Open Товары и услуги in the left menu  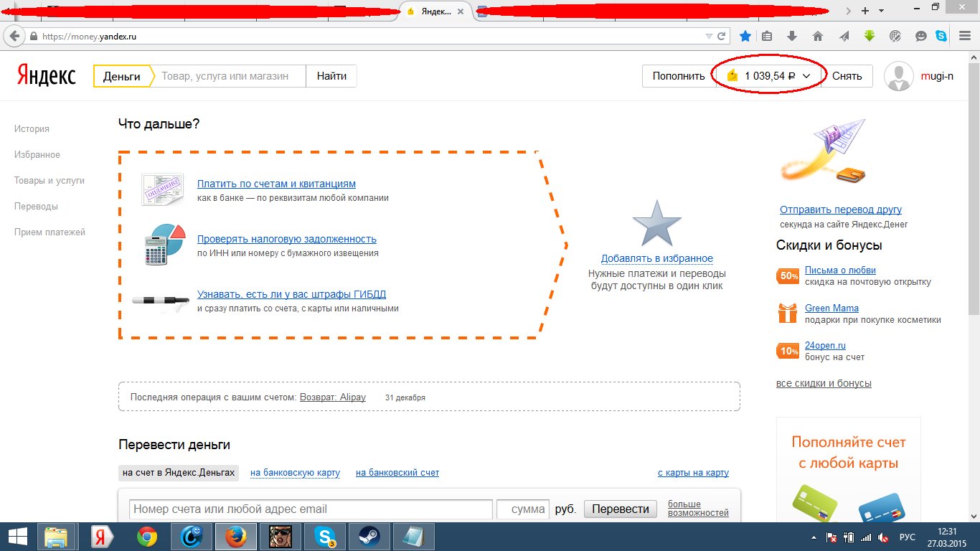pos(50,181)
